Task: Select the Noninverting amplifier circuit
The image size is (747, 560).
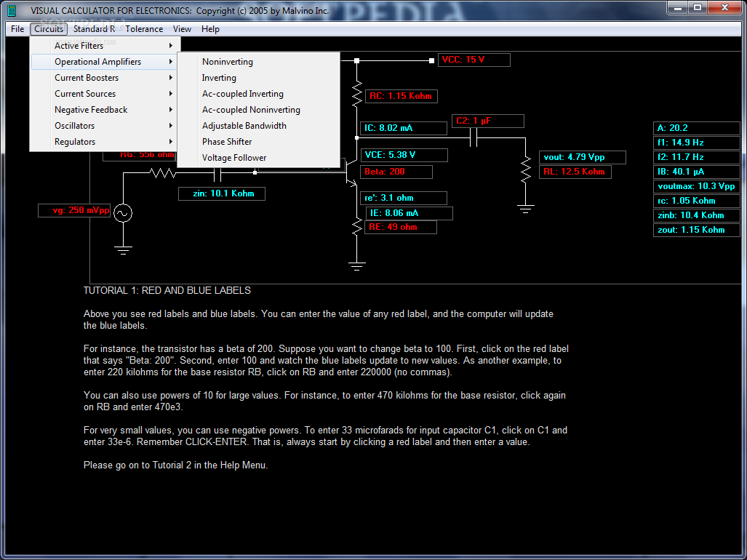Action: 259,61
